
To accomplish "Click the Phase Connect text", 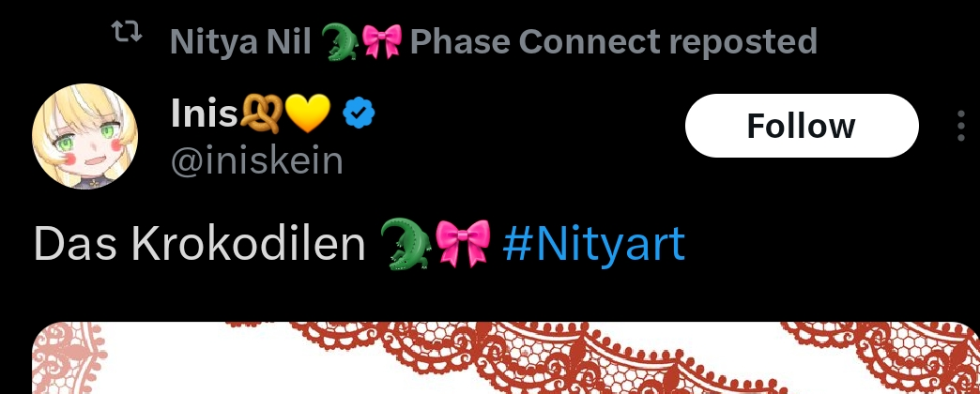I will [534, 42].
